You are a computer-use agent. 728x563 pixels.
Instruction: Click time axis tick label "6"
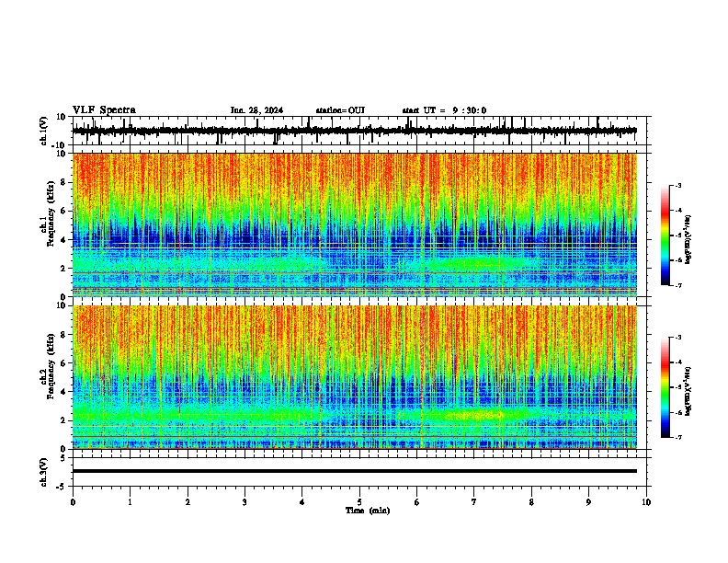pos(417,502)
